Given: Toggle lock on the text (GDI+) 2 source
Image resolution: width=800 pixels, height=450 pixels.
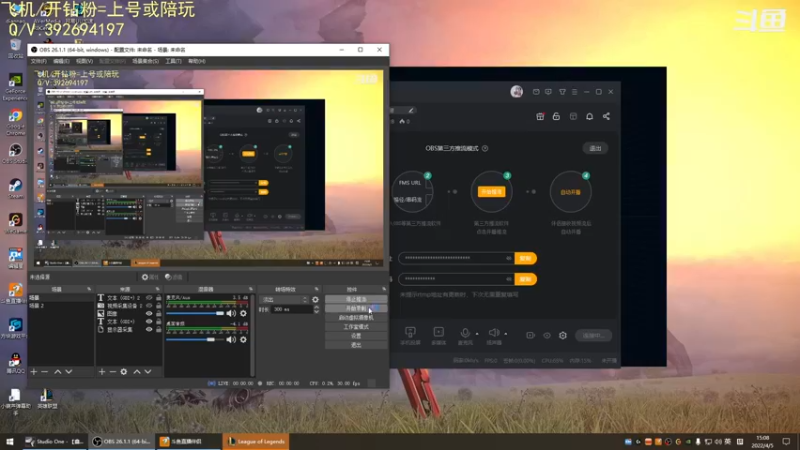Looking at the screenshot, I should pos(159,297).
